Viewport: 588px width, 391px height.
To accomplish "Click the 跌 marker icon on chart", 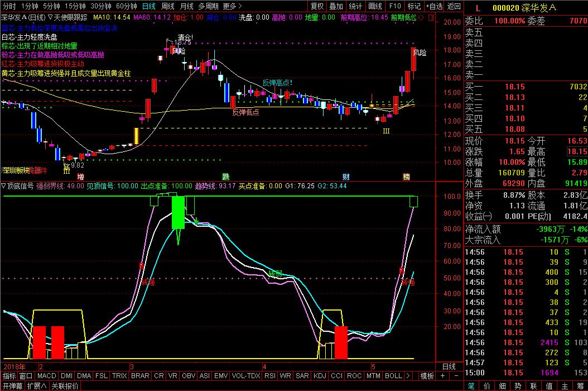I will tap(225, 177).
